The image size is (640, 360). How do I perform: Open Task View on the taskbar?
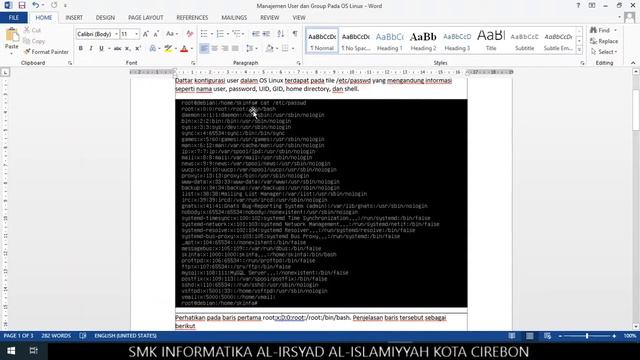pyautogui.click(x=33, y=351)
